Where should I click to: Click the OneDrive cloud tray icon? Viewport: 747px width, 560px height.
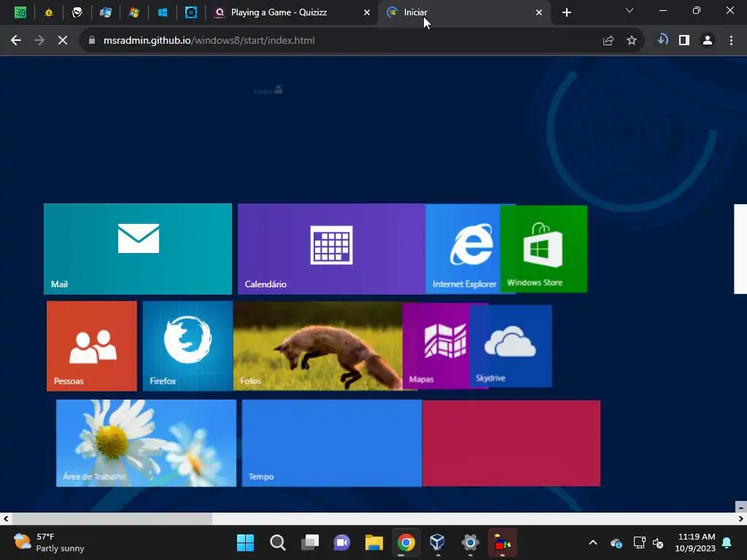pyautogui.click(x=616, y=542)
